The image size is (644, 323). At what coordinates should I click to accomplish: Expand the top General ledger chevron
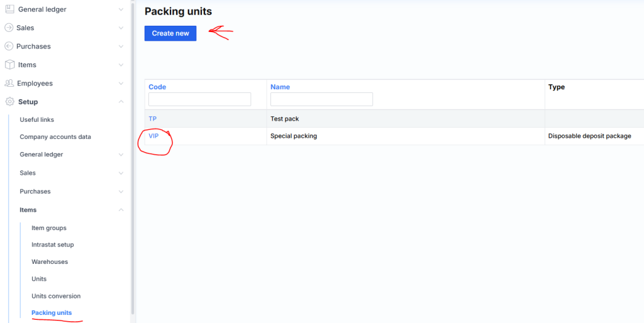pos(121,9)
